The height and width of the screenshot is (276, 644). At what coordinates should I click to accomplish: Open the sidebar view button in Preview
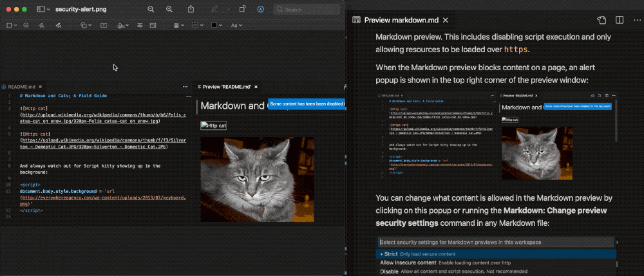[x=41, y=9]
